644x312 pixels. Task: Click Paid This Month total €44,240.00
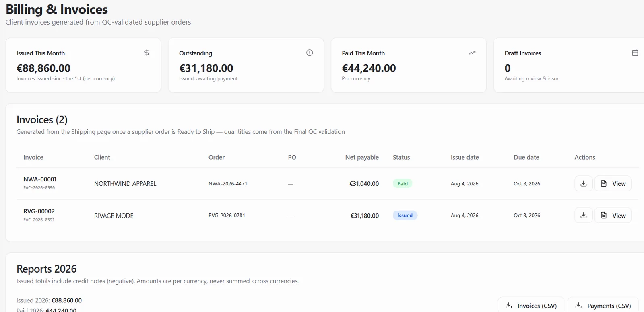369,68
